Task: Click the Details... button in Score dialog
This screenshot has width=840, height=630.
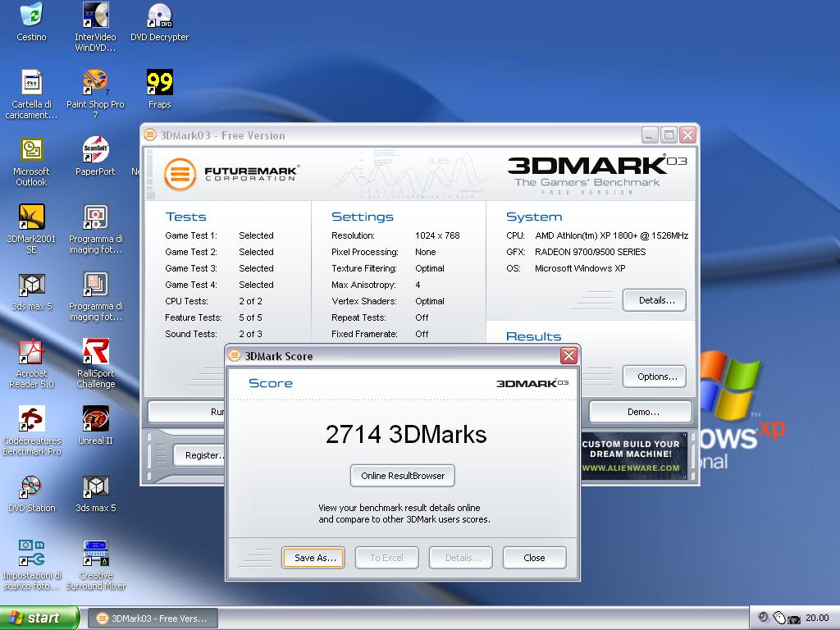Action: 461,558
